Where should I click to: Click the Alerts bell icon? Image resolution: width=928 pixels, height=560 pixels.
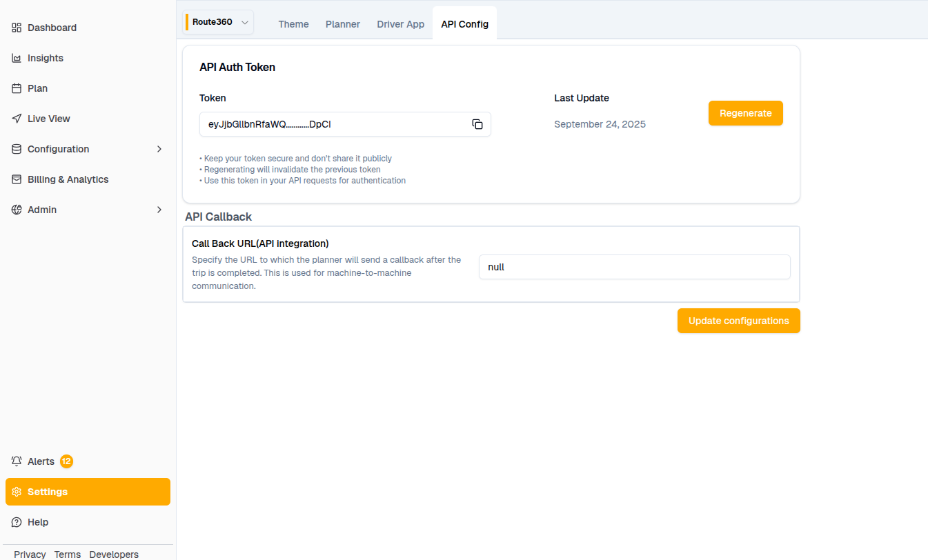[x=17, y=461]
